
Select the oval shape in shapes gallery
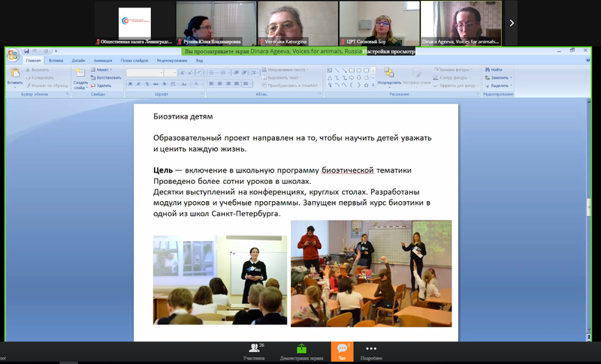359,71
